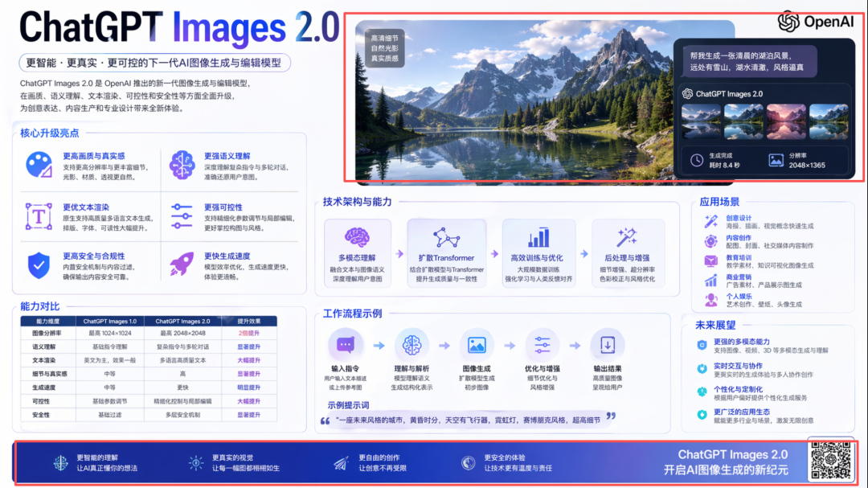868x488 pixels.
Task: Select the 最高 2048×2048 table cell
Action: (x=182, y=334)
